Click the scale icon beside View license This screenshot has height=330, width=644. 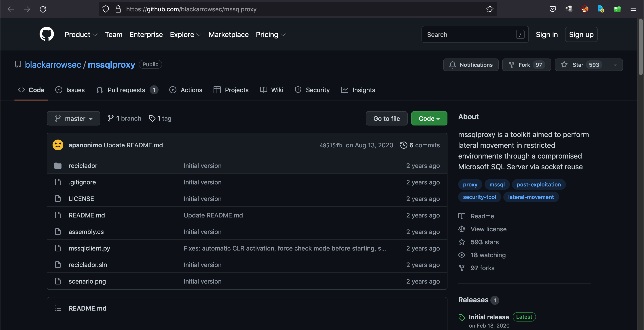462,229
